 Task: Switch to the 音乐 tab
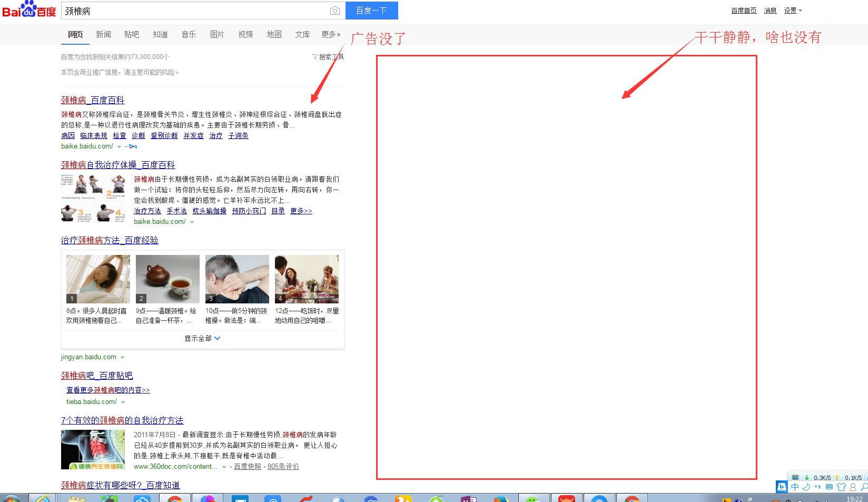pos(189,34)
